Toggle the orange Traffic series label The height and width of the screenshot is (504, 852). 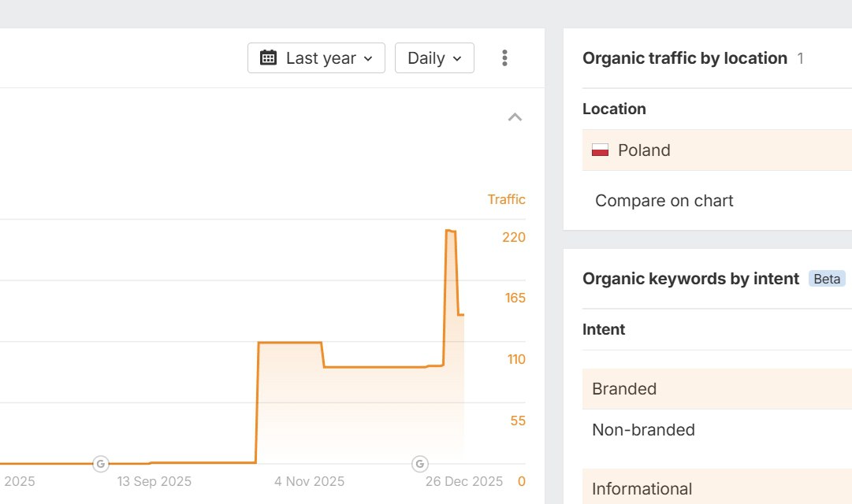(506, 199)
